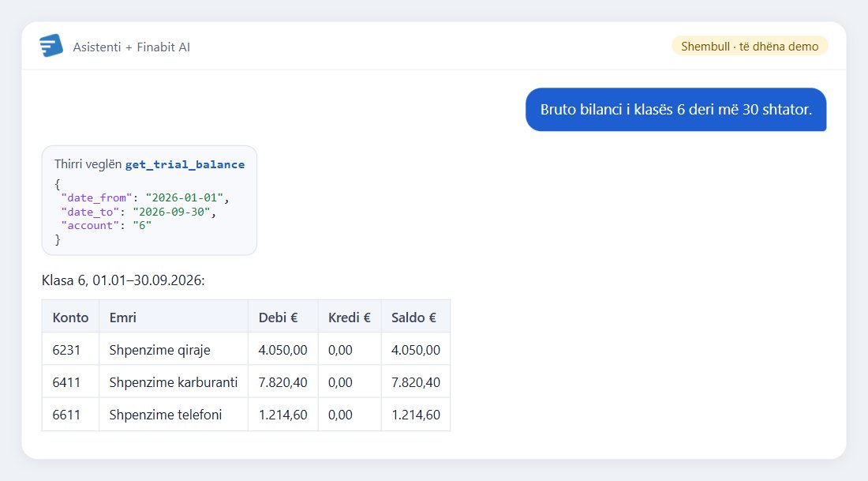The width and height of the screenshot is (868, 481).
Task: Select account number 6611
Action: pyautogui.click(x=66, y=415)
